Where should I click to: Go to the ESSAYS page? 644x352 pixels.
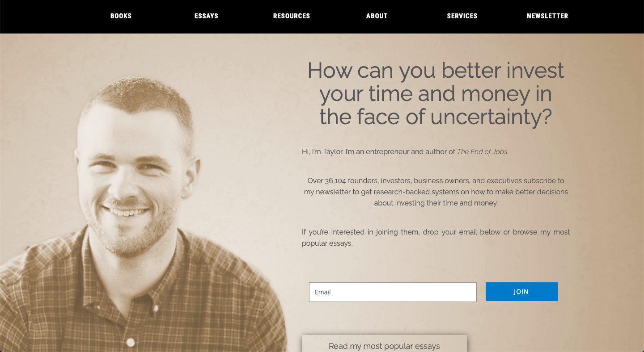tap(206, 16)
